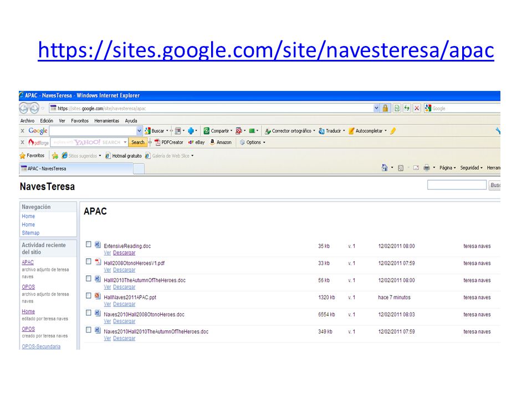Click the Buscar button on Google toolbar
532x399 pixels.
coord(156,131)
